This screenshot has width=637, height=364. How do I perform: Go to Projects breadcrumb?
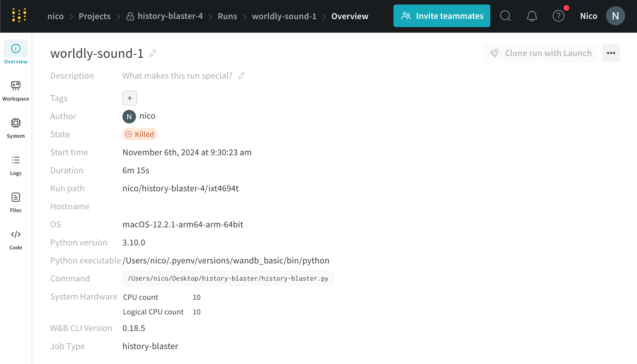(95, 16)
